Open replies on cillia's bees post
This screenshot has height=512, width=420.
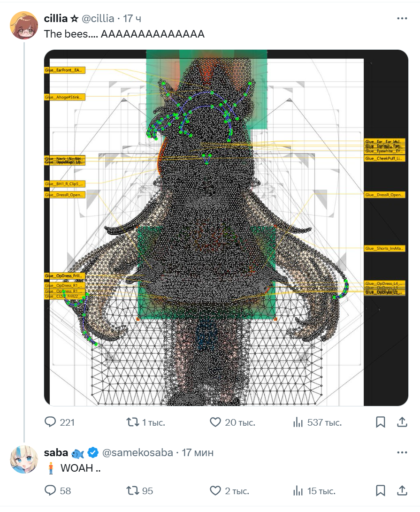[60, 422]
